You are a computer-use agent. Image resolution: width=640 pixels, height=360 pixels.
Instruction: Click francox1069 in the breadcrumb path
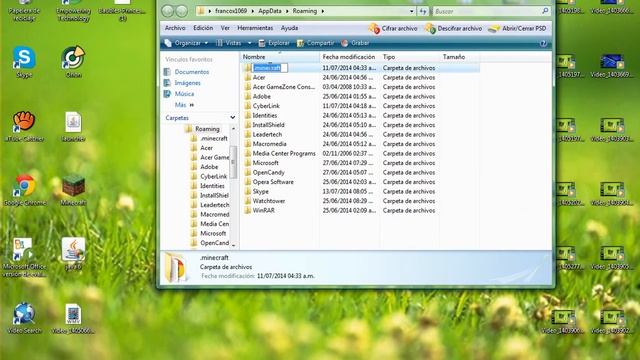coord(231,11)
